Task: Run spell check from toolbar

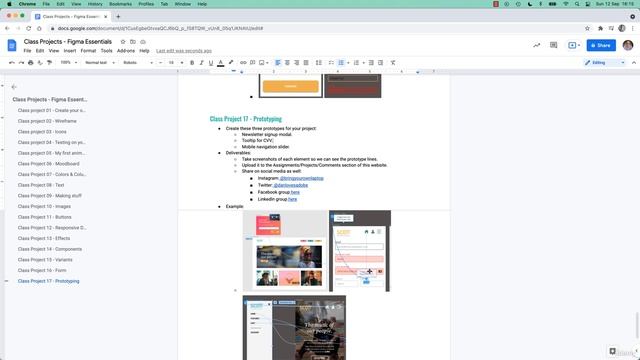Action: tap(40, 63)
